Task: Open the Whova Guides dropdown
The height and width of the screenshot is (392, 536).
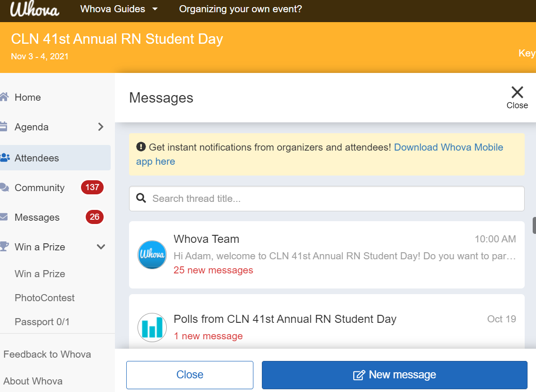Action: click(119, 9)
